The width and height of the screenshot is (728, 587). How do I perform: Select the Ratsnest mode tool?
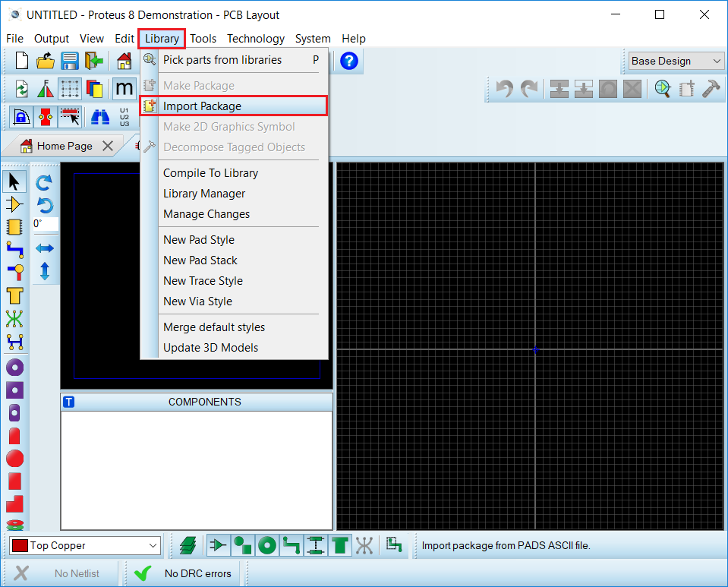(14, 319)
